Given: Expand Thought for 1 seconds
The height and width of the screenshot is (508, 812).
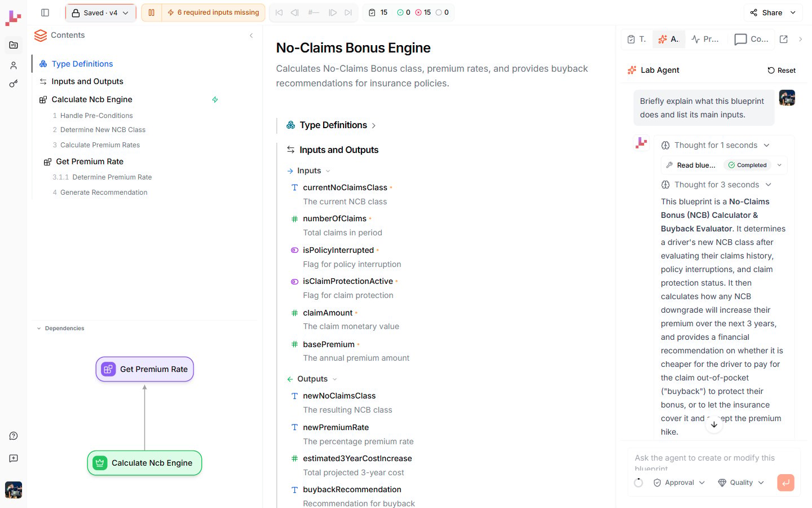Looking at the screenshot, I should point(716,145).
